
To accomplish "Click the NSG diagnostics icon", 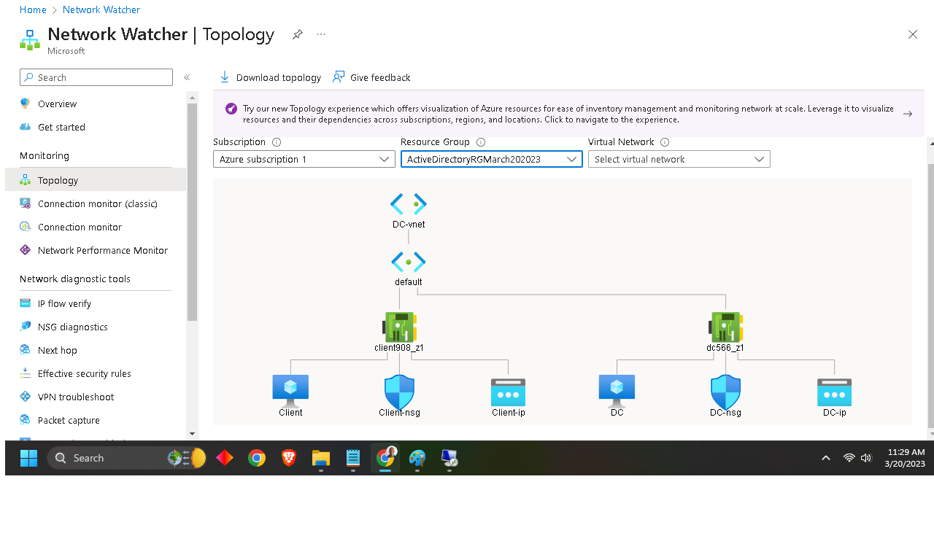I will 26,327.
